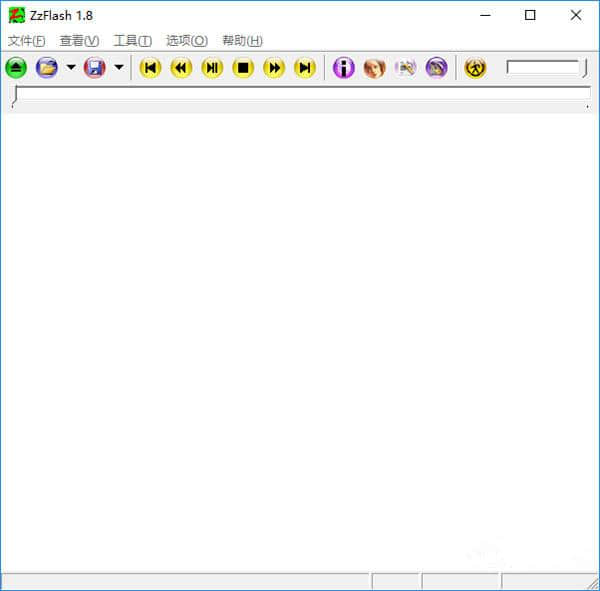The image size is (600, 591).
Task: Click the purple round toolbar icon
Action: point(436,68)
